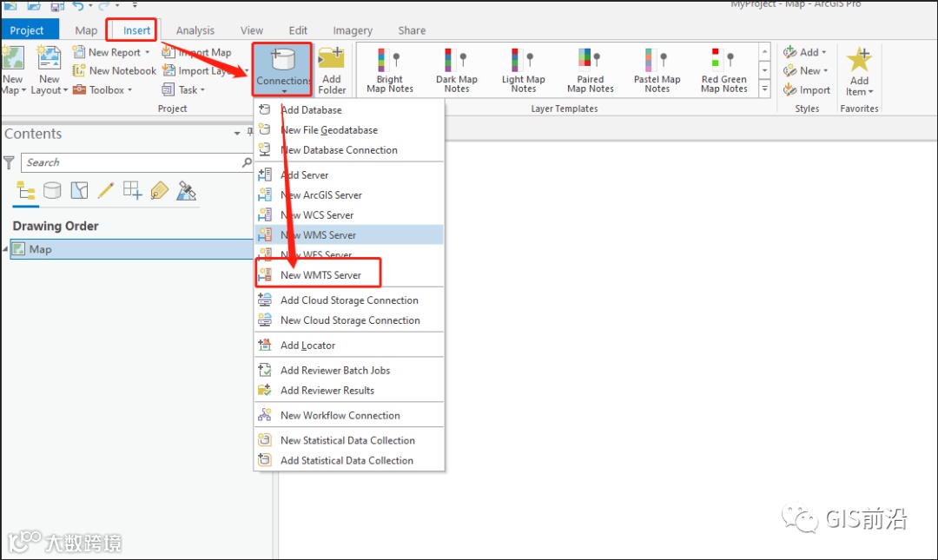Screen dimensions: 938x560
Task: Choose New WCS Server entry
Action: (349, 214)
